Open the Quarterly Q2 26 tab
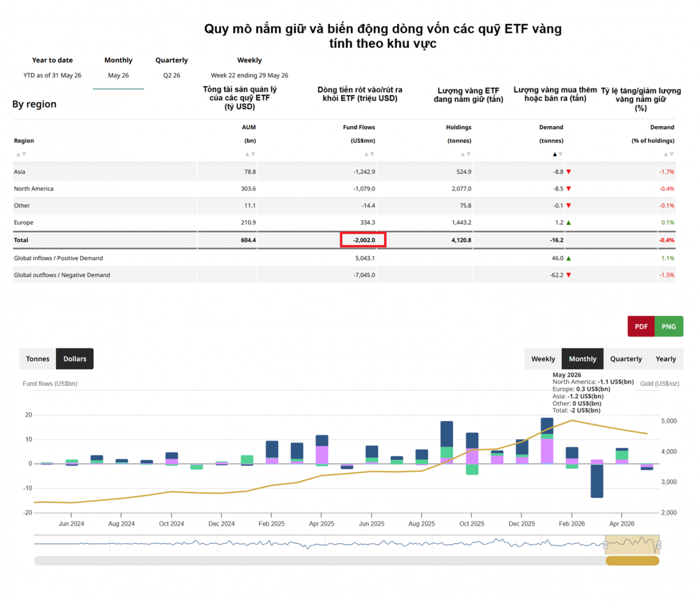The width and height of the screenshot is (700, 603). click(172, 68)
